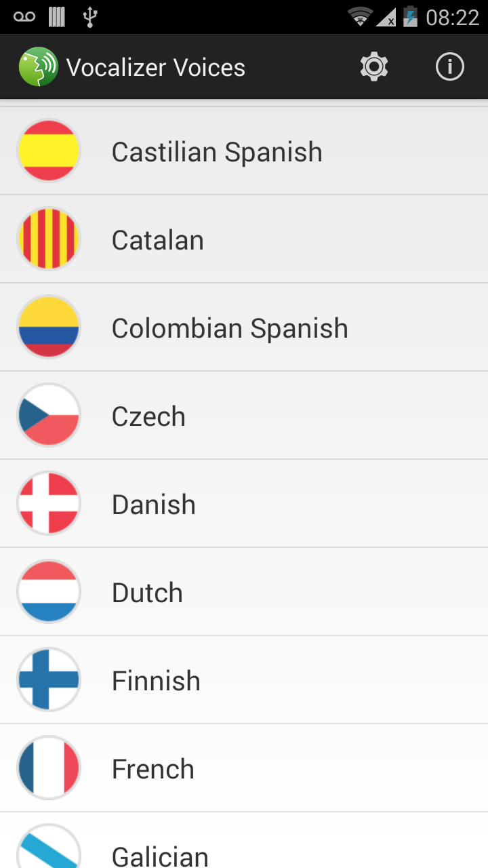Image resolution: width=488 pixels, height=868 pixels.
Task: Tap the Czech flag icon
Action: [x=49, y=415]
